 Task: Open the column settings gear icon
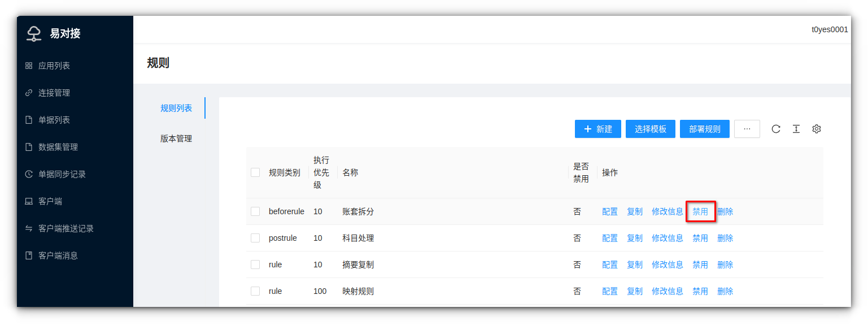(816, 129)
